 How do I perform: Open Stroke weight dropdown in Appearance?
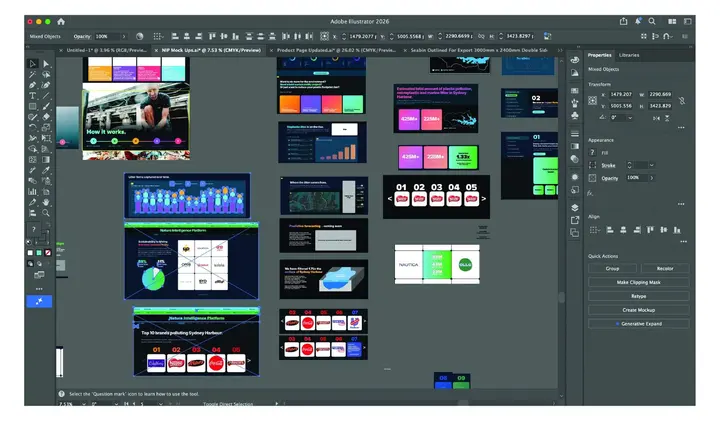click(x=652, y=165)
